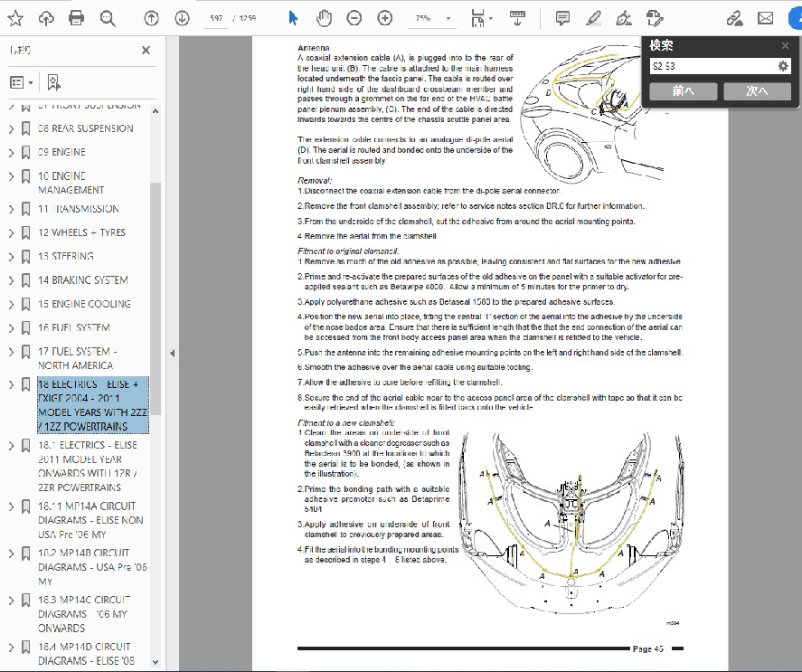
Task: Expand 15 ENGINE COOLING bookmark
Action: coord(11,304)
